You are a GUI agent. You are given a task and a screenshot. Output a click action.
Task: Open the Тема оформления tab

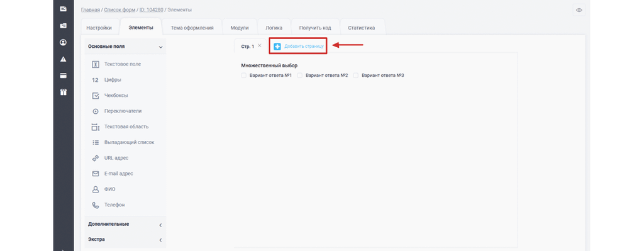click(x=192, y=28)
